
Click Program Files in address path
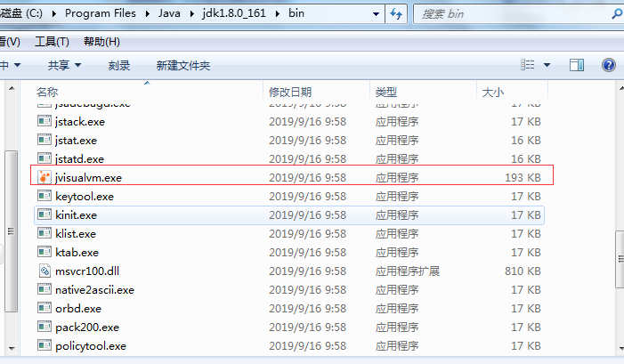click(101, 13)
